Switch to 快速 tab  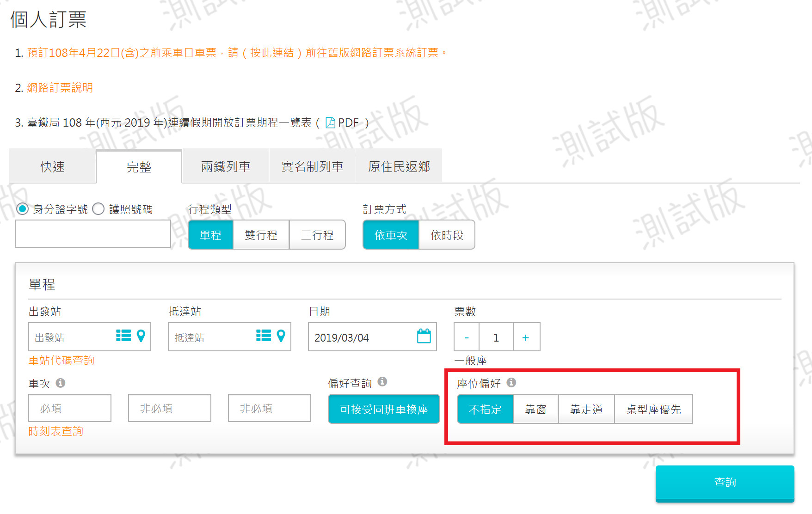[x=53, y=166]
